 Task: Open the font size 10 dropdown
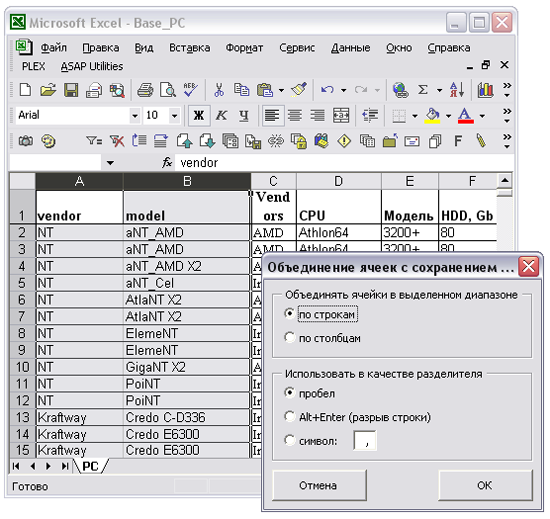pyautogui.click(x=174, y=115)
